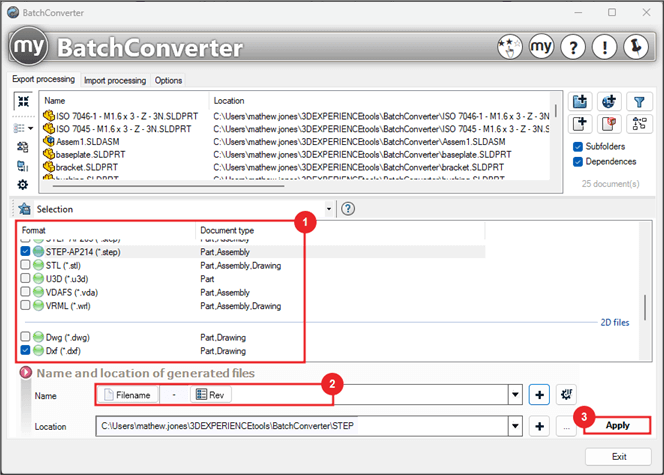
Task: Uncheck the Dxf format checkbox
Action: pos(25,351)
